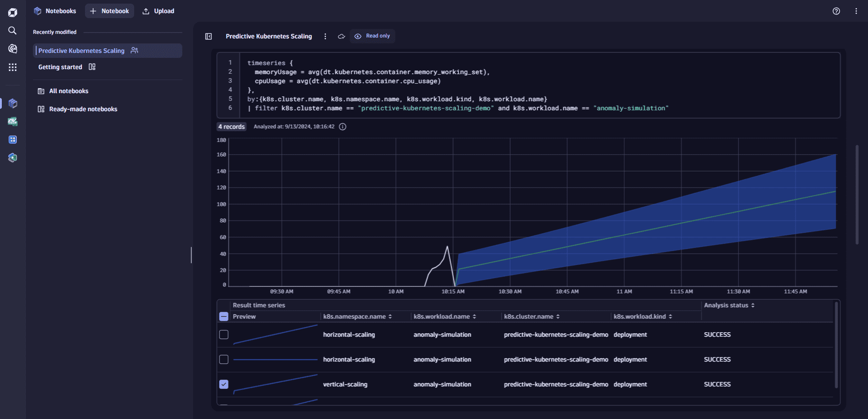Open Getting started notebook
Viewport: 868px width, 419px height.
[60, 67]
